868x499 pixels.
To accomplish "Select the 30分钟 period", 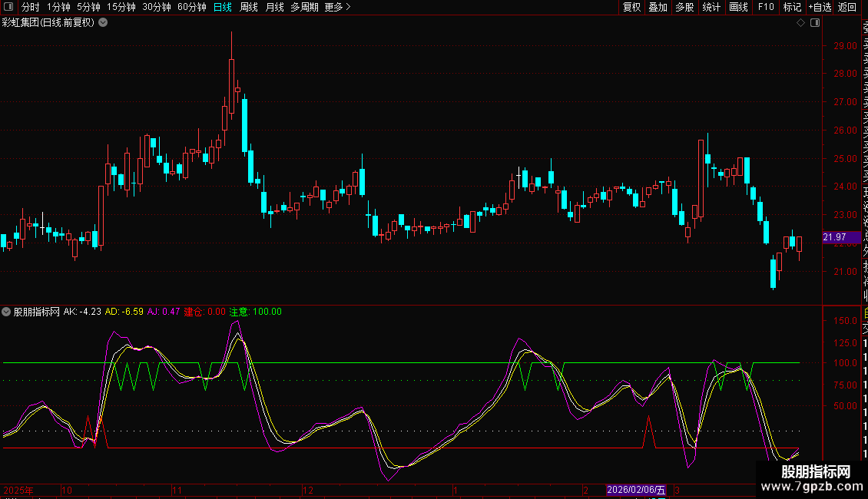I will (x=156, y=7).
